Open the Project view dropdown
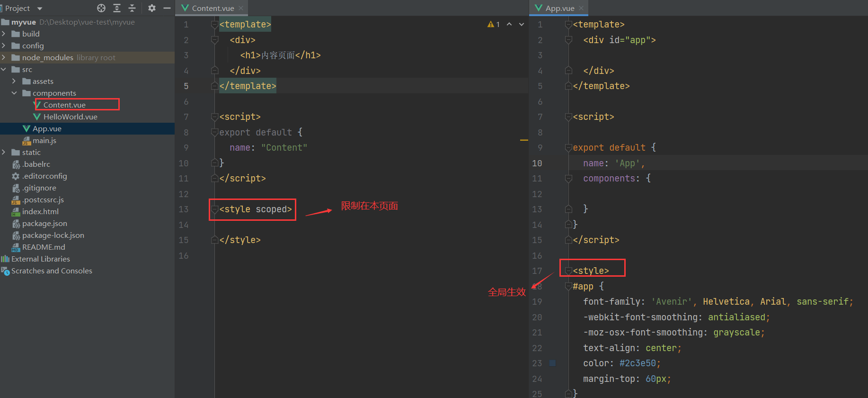The width and height of the screenshot is (868, 398). (40, 9)
